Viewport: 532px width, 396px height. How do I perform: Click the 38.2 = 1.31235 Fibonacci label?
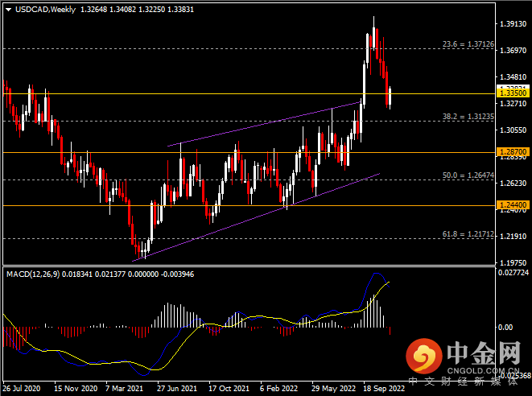pos(468,117)
